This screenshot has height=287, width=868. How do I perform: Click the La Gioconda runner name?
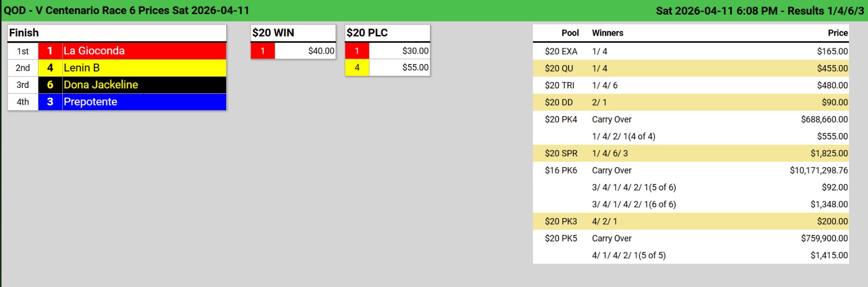(94, 51)
